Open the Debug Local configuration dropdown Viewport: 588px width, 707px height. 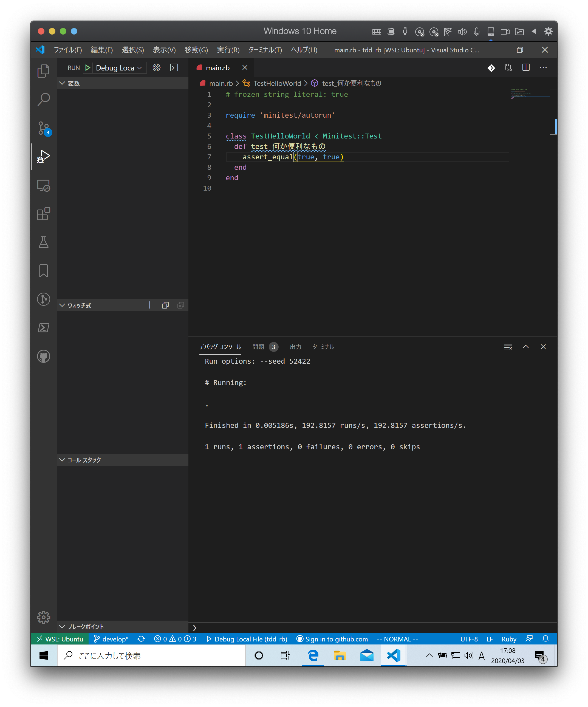pyautogui.click(x=118, y=68)
